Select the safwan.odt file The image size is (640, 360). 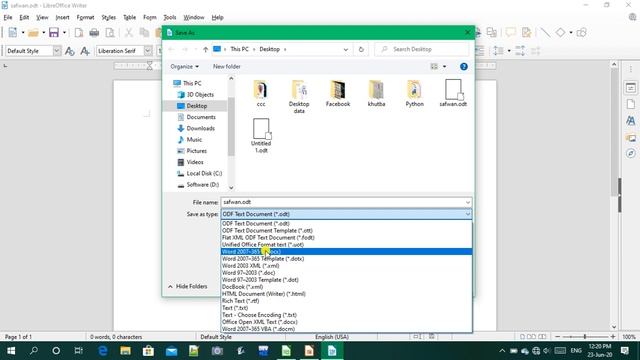click(x=453, y=93)
